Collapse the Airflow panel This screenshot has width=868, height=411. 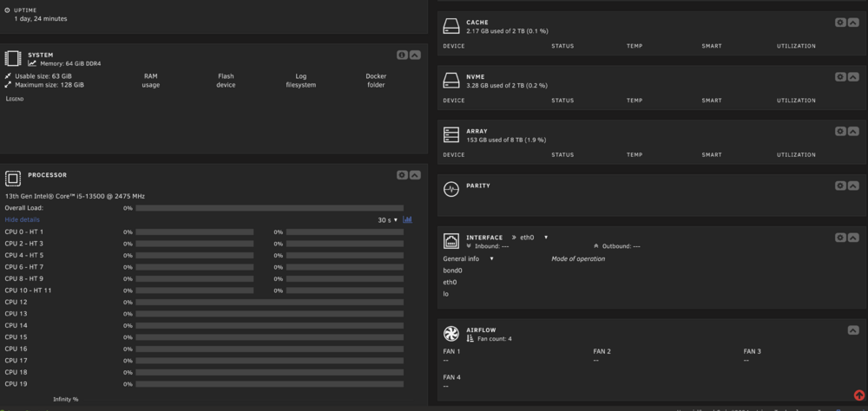(x=853, y=330)
